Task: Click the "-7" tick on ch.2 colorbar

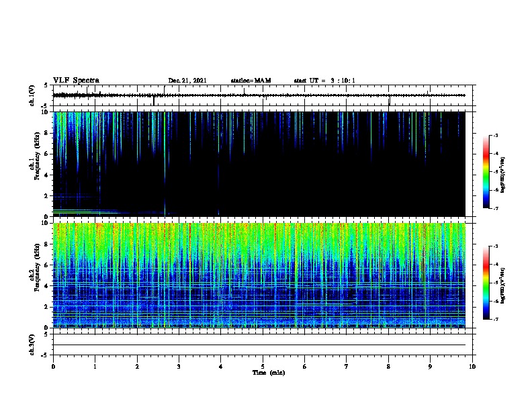Action: pyautogui.click(x=496, y=319)
